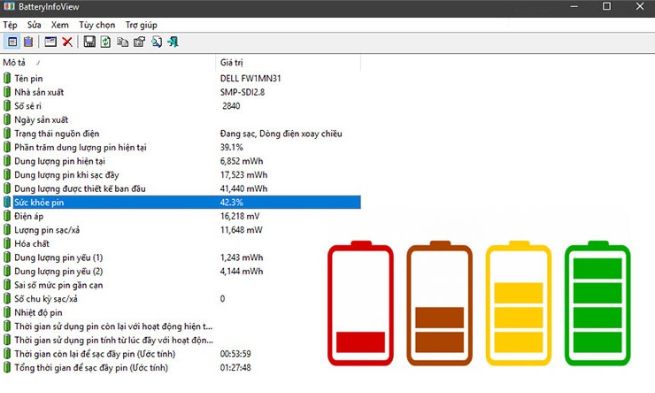655x393 pixels.
Task: Select the Sức khỏe pin row
Action: click(180, 203)
